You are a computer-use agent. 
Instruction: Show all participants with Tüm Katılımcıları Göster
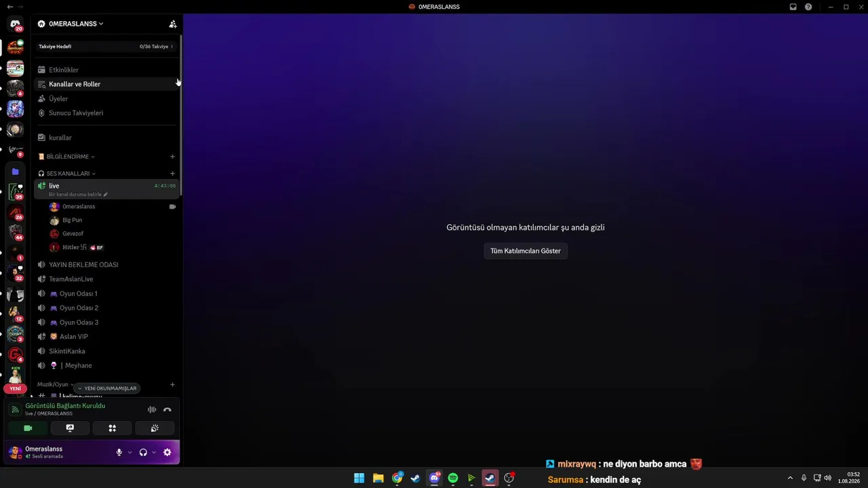(526, 251)
